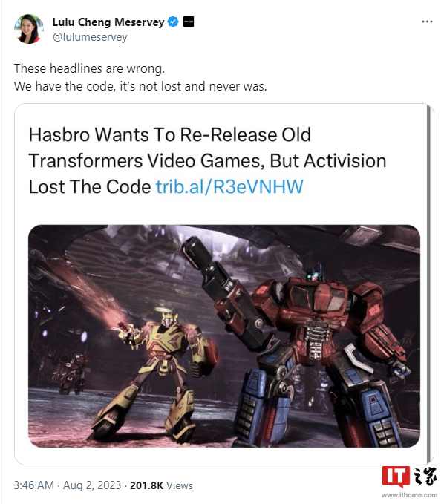Screen dimensions: 444x504
Task: Click the blue verified checkmark badge
Action: point(173,22)
